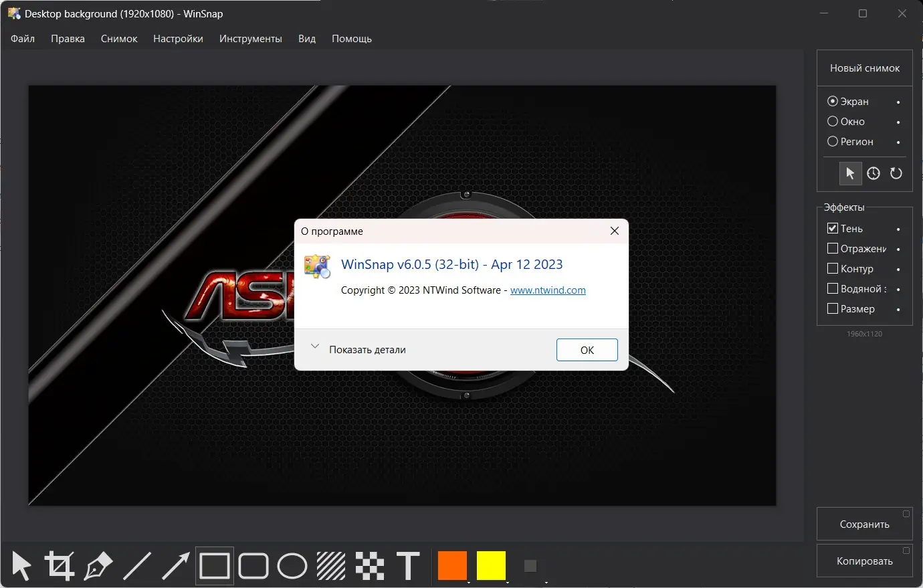Open options dot next to Экран

pyautogui.click(x=898, y=102)
